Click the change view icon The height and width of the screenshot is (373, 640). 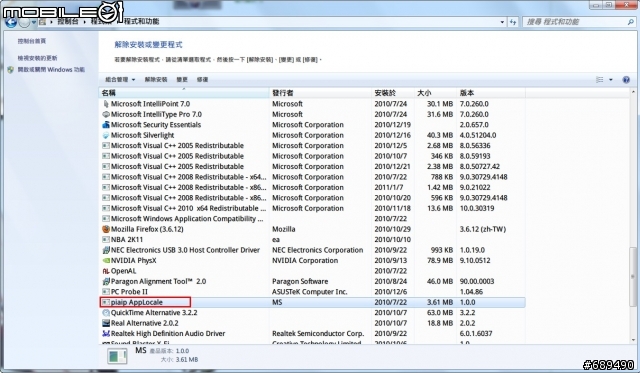600,80
